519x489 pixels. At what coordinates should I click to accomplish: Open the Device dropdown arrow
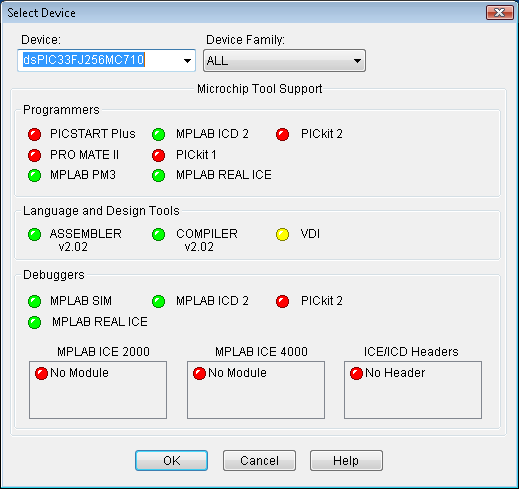[x=187, y=61]
